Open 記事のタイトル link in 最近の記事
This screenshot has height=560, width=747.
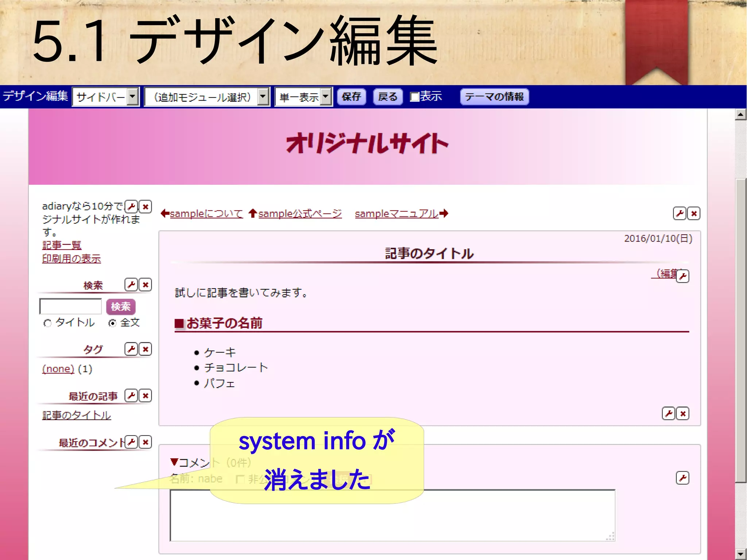tap(77, 415)
